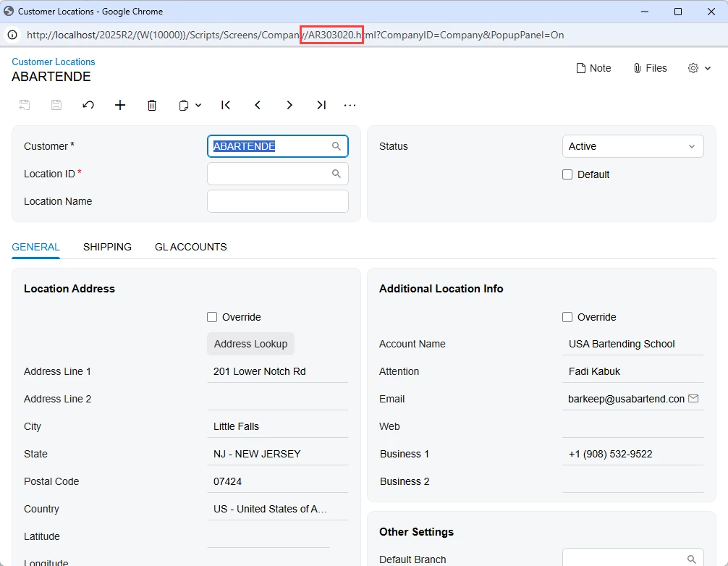Screen dimensions: 728x566
Task: Minimize the Chrome window
Action: tap(645, 12)
